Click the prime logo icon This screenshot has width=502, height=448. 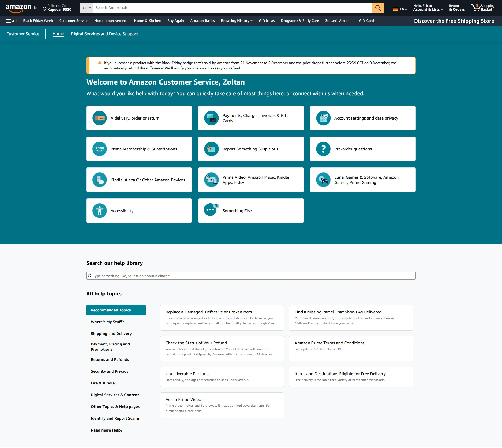coord(100,149)
